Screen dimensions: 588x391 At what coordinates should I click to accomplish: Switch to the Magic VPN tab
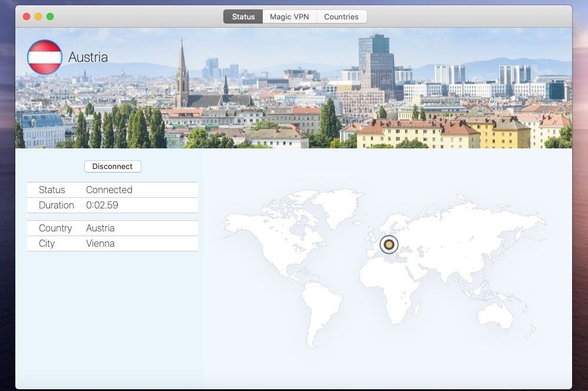(289, 16)
